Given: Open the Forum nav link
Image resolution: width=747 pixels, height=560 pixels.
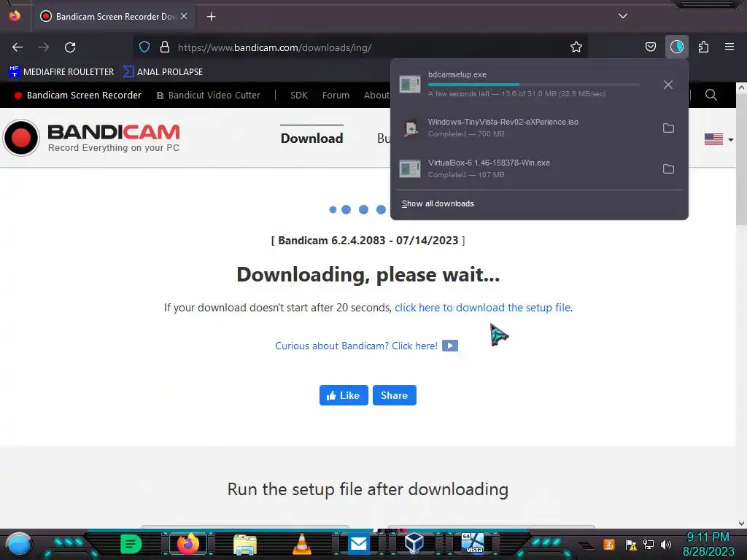Looking at the screenshot, I should 336,96.
